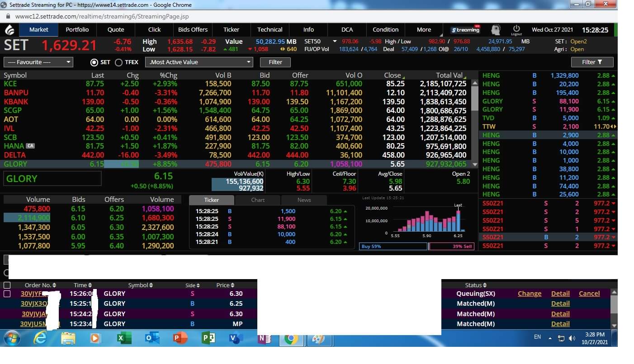Image resolution: width=634 pixels, height=364 pixels.
Task: Click the Filter button beside Most Active Value
Action: click(275, 62)
